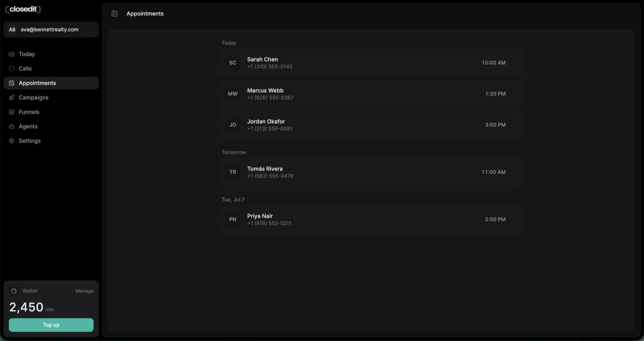Click the Top up button
The width and height of the screenshot is (644, 341).
click(x=51, y=325)
